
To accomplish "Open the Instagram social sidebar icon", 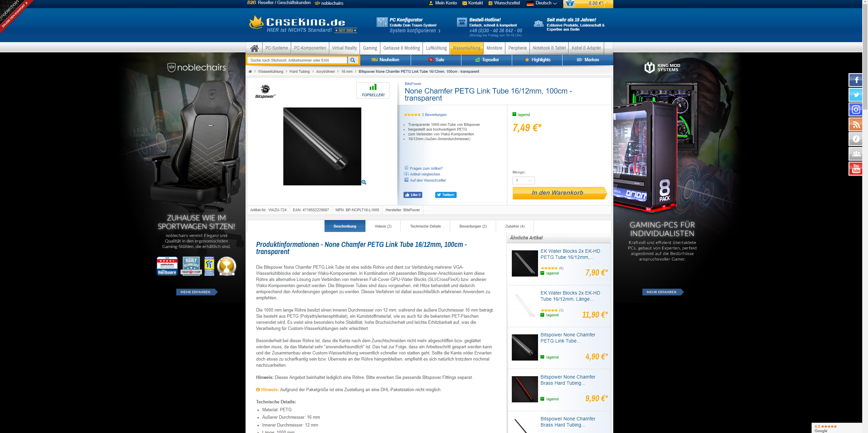I will click(855, 110).
